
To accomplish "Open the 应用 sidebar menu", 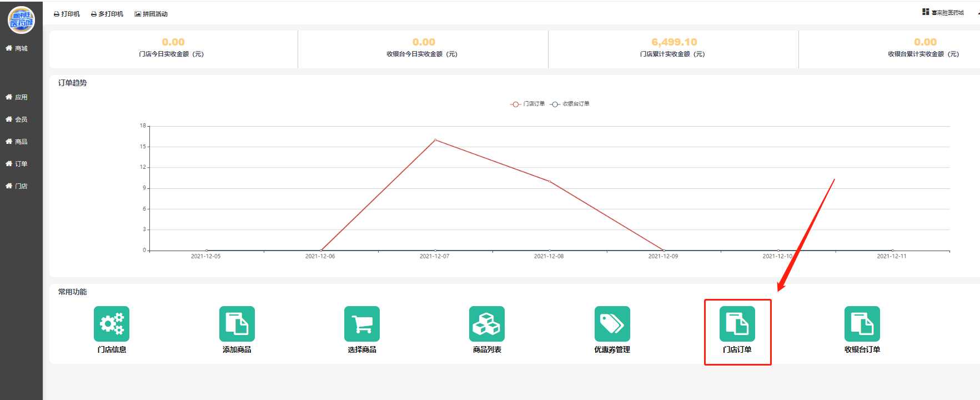I will tap(17, 97).
